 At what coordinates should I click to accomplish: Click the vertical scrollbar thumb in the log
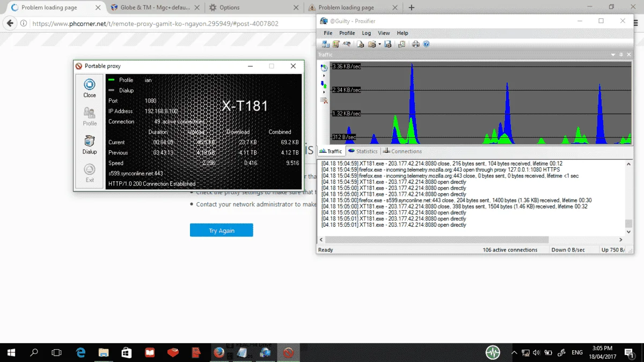tap(629, 224)
